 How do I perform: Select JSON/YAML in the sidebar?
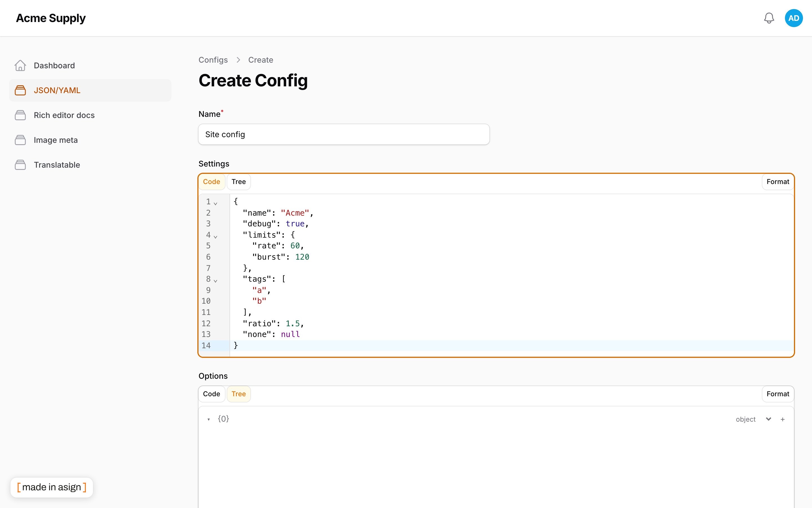(90, 90)
